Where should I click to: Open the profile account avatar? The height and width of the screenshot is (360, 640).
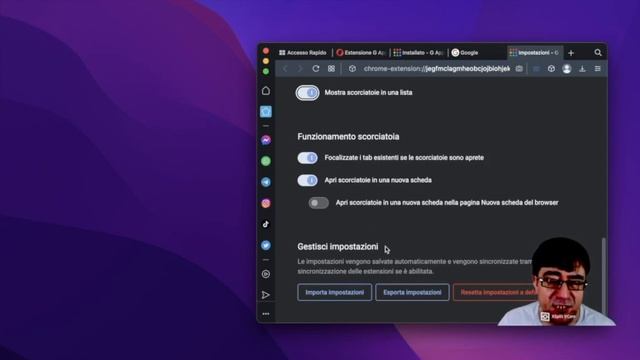[567, 69]
